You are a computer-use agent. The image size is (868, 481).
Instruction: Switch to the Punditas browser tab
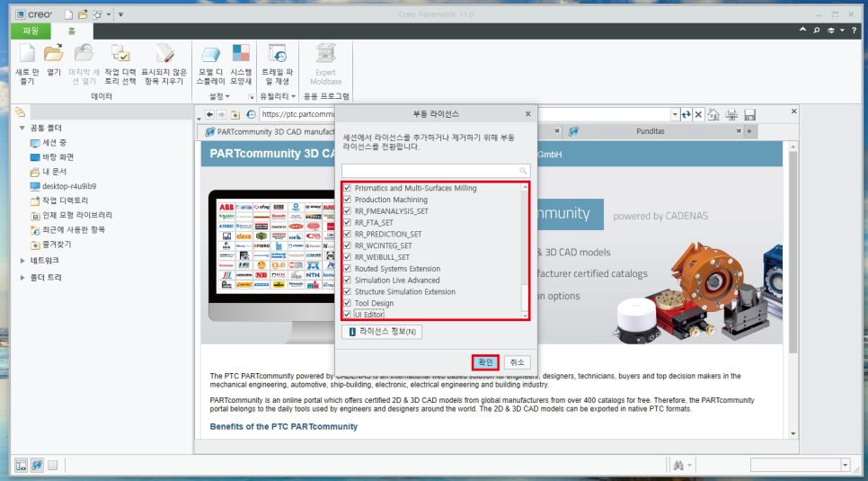650,131
